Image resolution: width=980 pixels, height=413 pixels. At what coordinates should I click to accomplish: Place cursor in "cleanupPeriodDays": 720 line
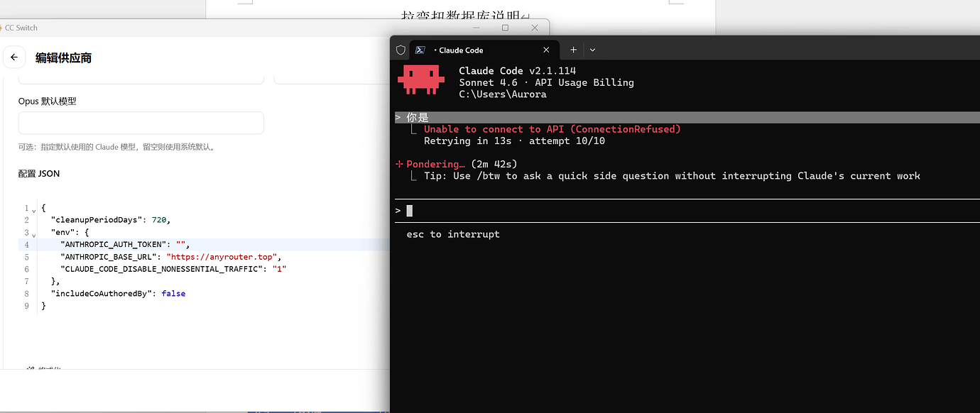coord(111,220)
